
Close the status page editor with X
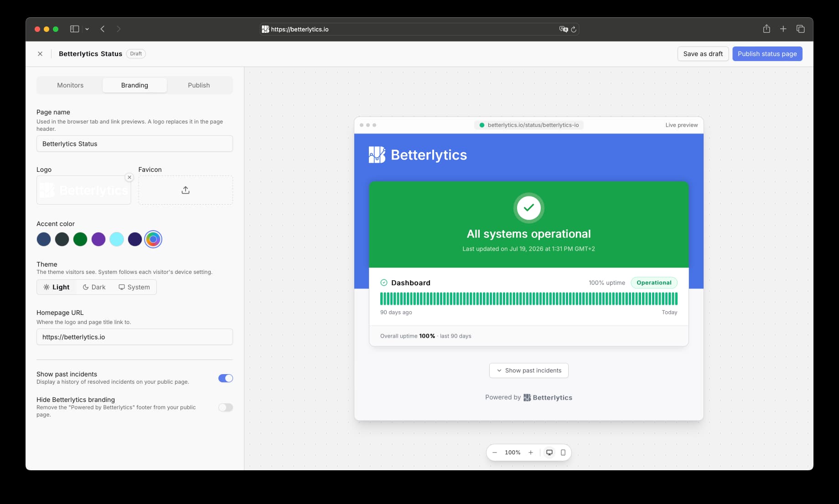pyautogui.click(x=40, y=54)
